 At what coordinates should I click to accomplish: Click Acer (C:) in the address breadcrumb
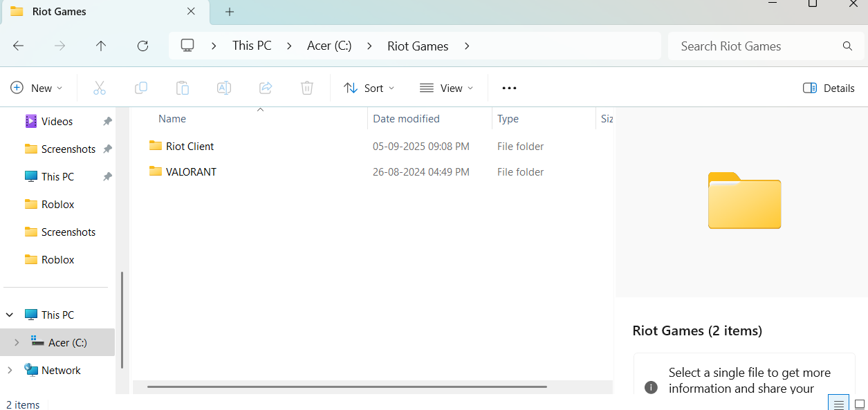coord(329,46)
